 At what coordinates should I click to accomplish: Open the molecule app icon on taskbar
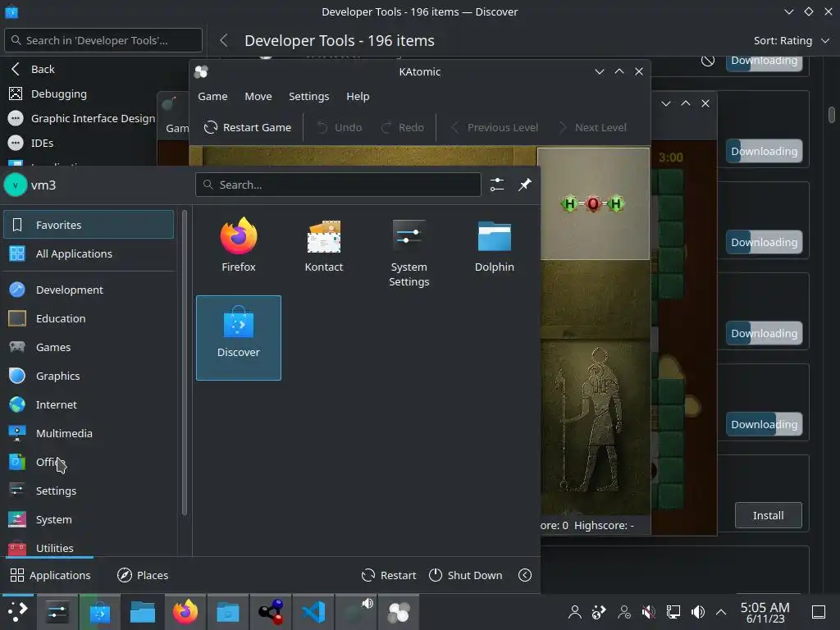click(271, 612)
